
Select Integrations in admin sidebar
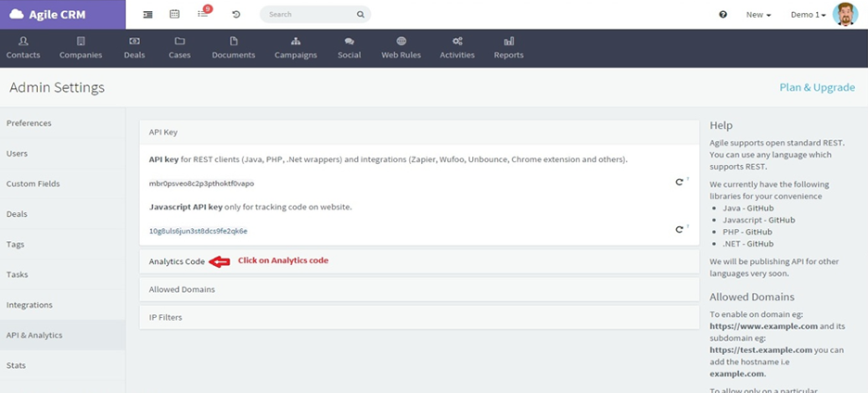[62, 305]
